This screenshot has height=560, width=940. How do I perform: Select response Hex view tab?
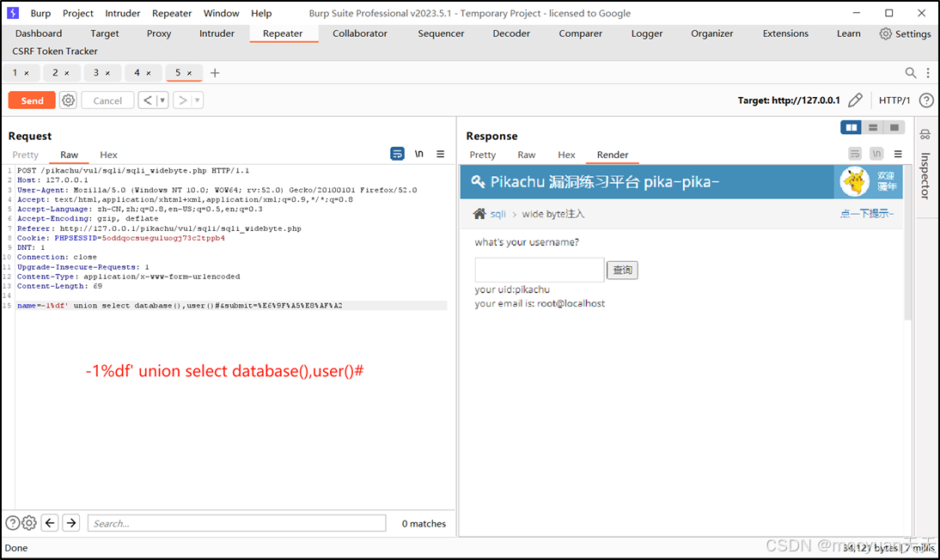pos(566,155)
